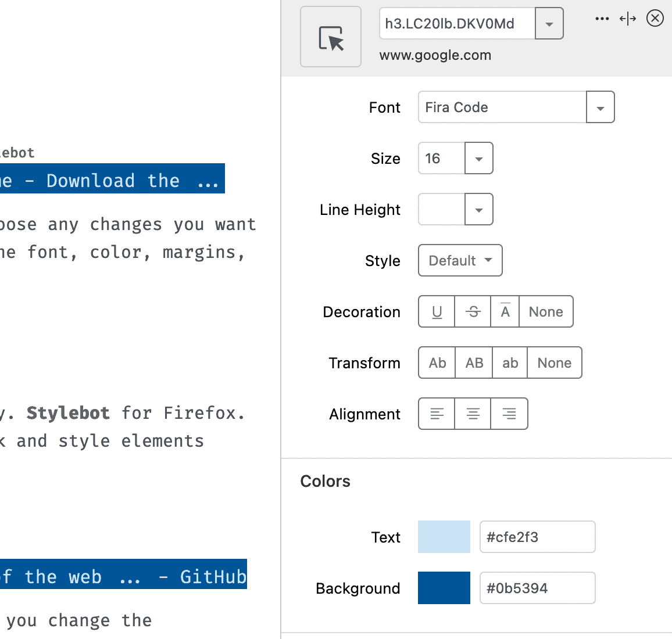
Task: Toggle uppercase text transform
Action: [474, 362]
